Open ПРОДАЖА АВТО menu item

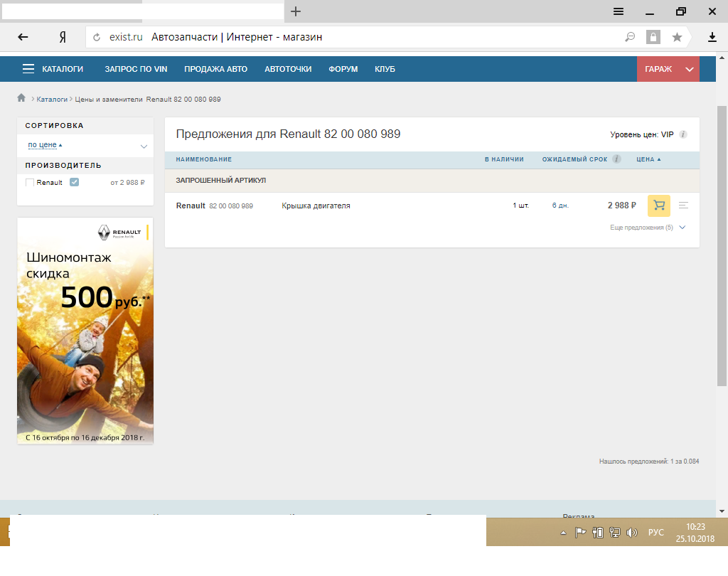[x=216, y=69]
